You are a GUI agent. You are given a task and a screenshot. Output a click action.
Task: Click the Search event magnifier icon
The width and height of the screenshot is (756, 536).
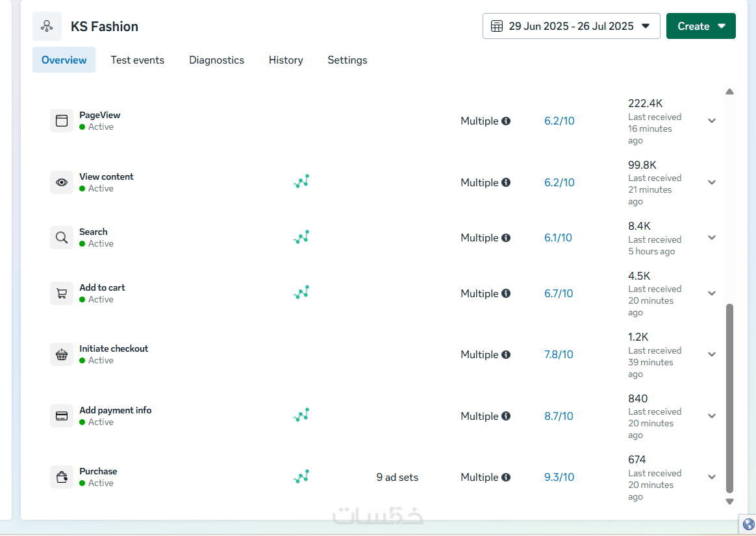[x=62, y=238]
